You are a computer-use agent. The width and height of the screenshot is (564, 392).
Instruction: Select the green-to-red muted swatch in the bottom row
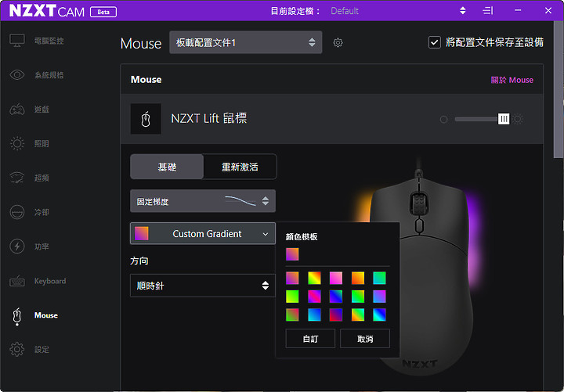(x=292, y=315)
